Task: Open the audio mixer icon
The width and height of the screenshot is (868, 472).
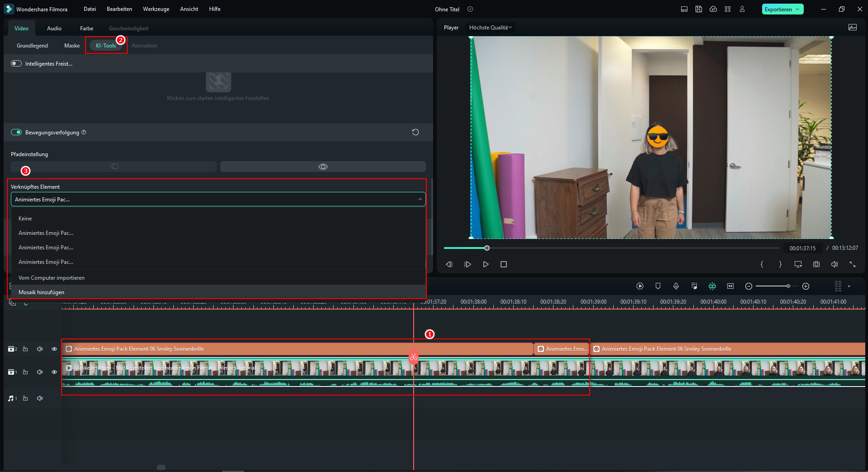Action: pos(694,286)
